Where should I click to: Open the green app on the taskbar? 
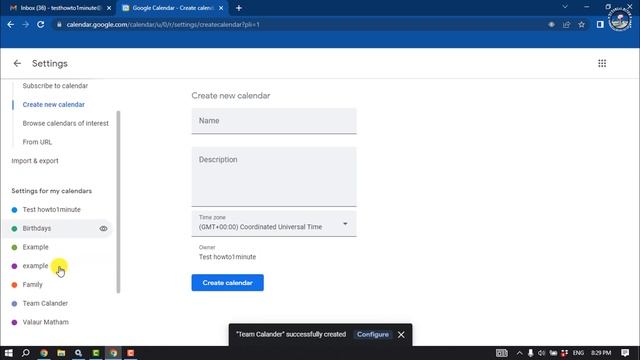tap(96, 353)
